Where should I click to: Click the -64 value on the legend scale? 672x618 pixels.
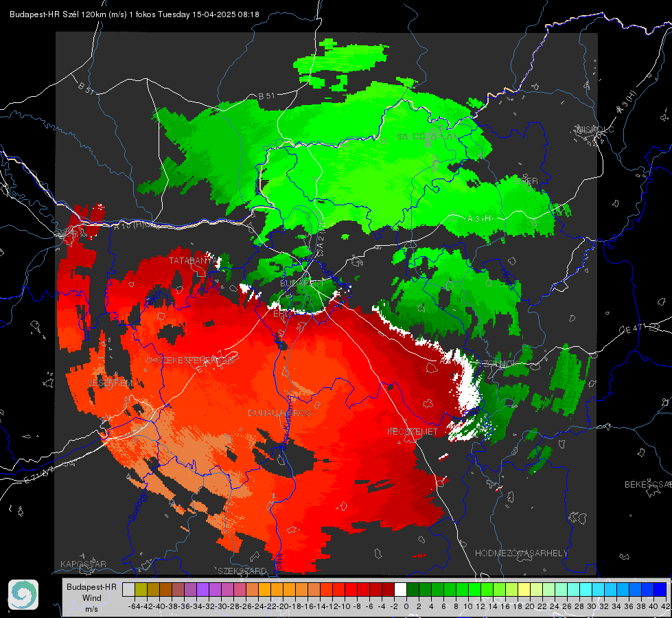pyautogui.click(x=134, y=606)
